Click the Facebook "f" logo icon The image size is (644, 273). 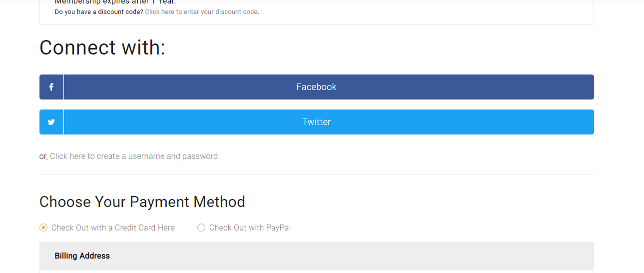pyautogui.click(x=51, y=87)
